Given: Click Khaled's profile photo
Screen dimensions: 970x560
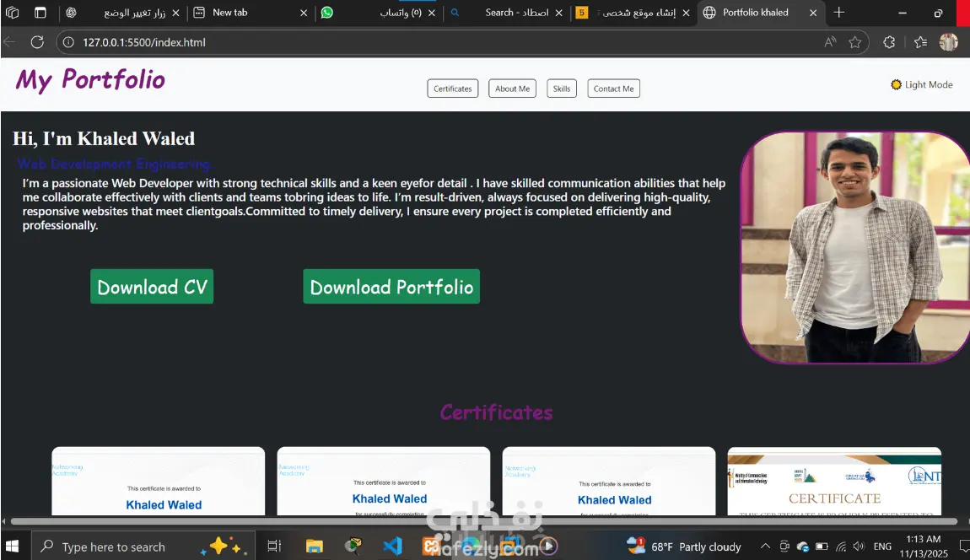Looking at the screenshot, I should coord(855,247).
